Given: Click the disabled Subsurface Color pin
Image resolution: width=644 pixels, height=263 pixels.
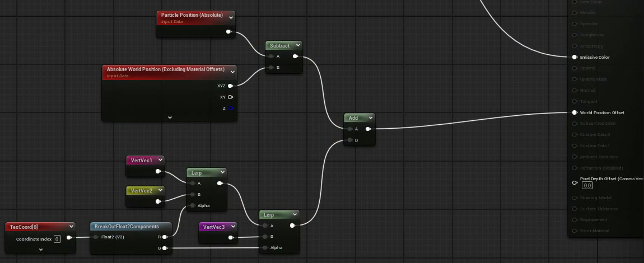Looking at the screenshot, I should (575, 124).
